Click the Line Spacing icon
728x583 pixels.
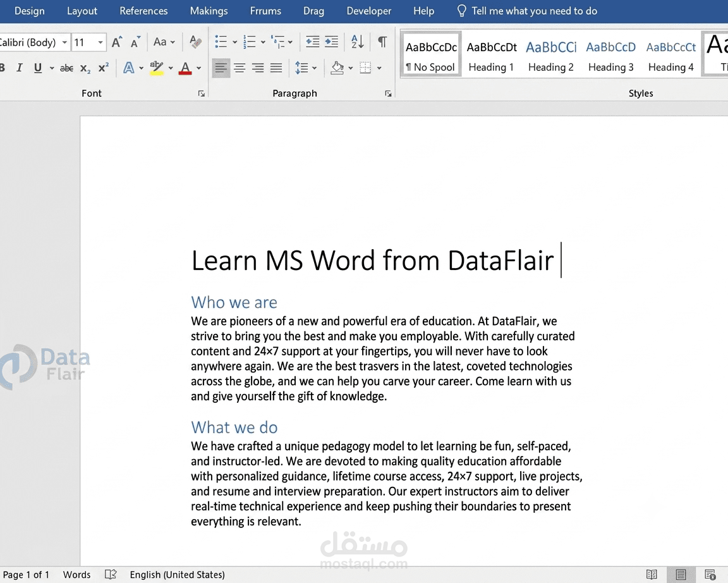(302, 68)
